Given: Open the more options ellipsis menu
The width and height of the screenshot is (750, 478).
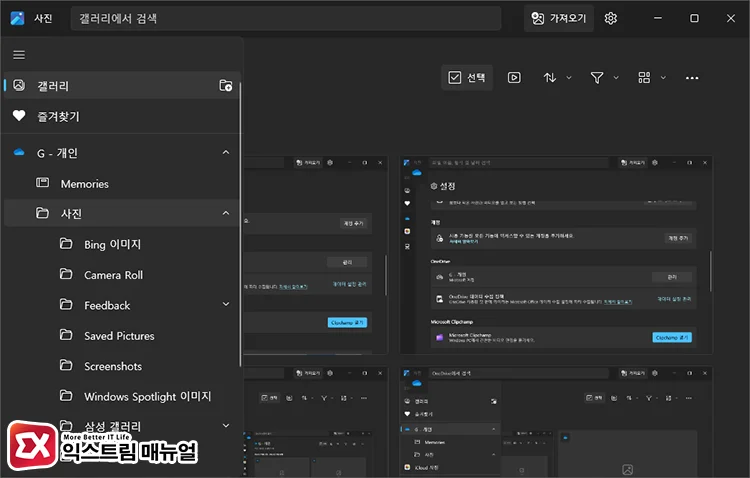Looking at the screenshot, I should [x=692, y=78].
